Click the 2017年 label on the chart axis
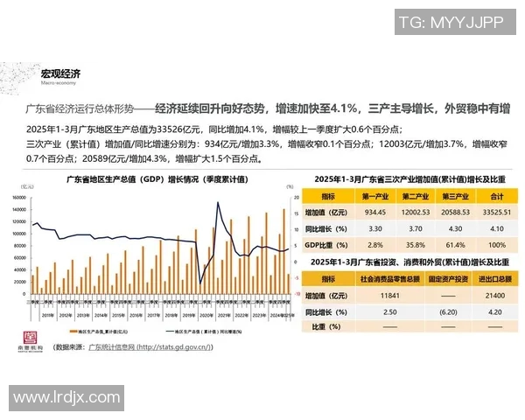The height and width of the screenshot is (420, 525). [154, 316]
